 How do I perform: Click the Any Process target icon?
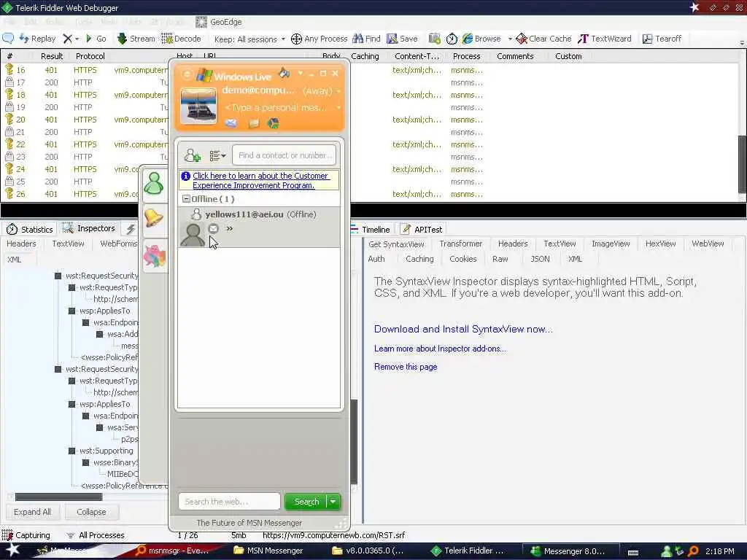pos(296,39)
